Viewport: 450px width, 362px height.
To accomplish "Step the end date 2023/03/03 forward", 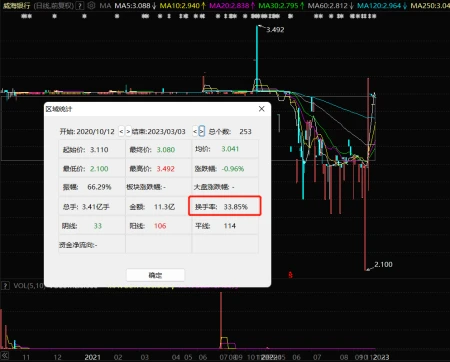I will [202, 132].
